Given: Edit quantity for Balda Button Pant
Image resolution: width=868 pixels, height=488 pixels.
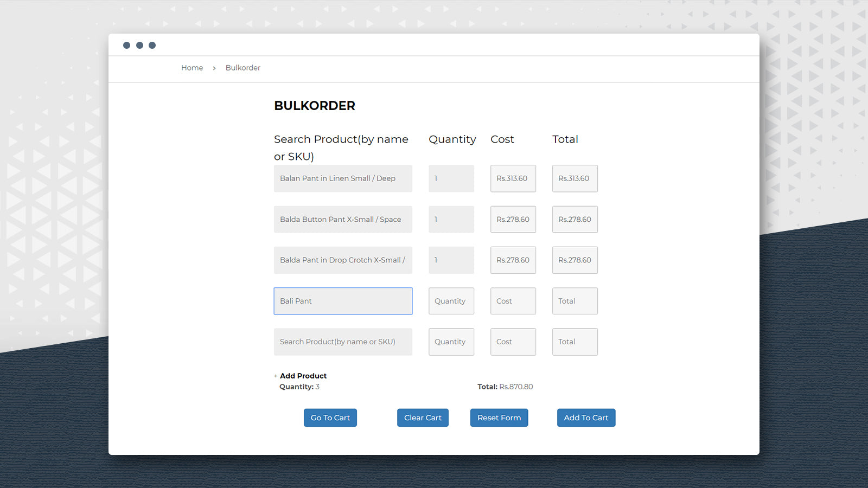Looking at the screenshot, I should 451,219.
